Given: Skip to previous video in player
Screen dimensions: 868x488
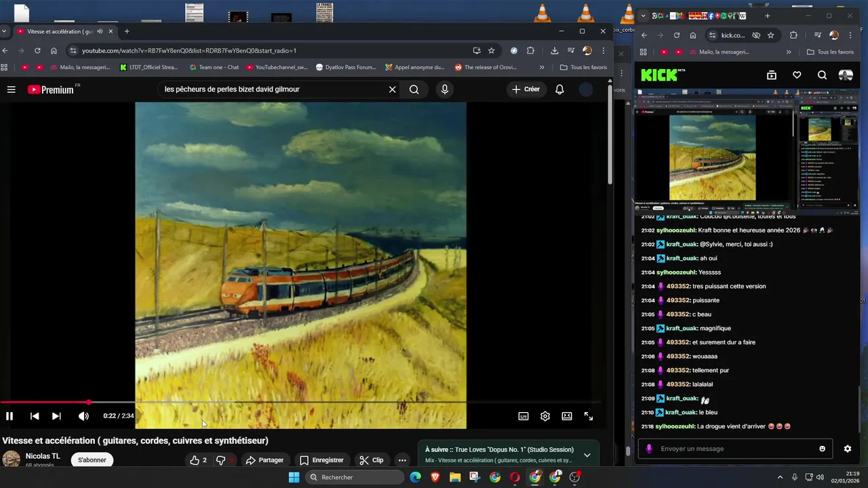Looking at the screenshot, I should pos(35,416).
